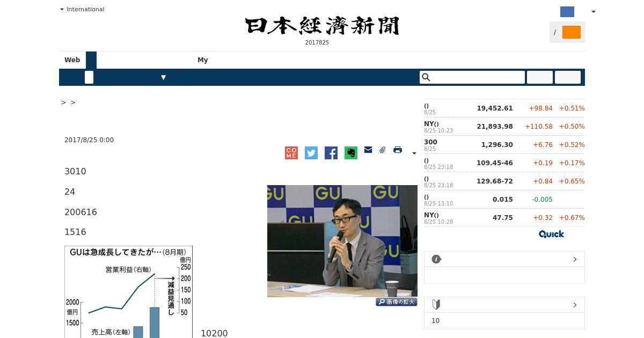Click into the search text field
The width and height of the screenshot is (644, 338).
(472, 77)
